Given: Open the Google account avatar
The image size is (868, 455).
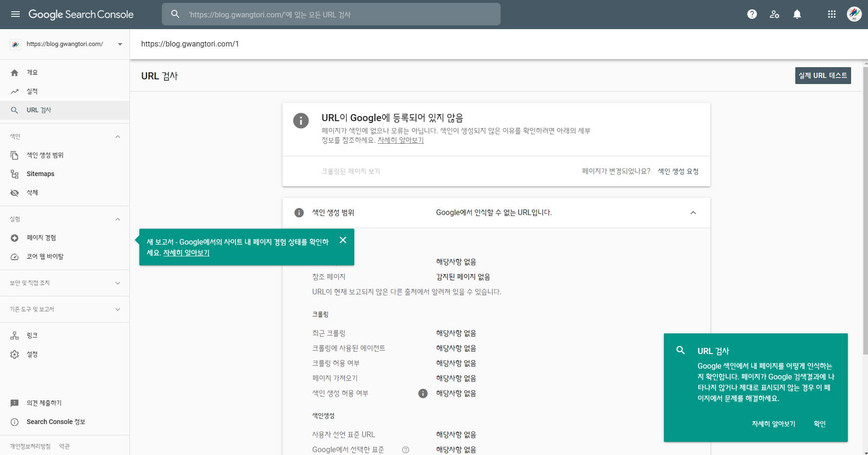Looking at the screenshot, I should [x=854, y=14].
